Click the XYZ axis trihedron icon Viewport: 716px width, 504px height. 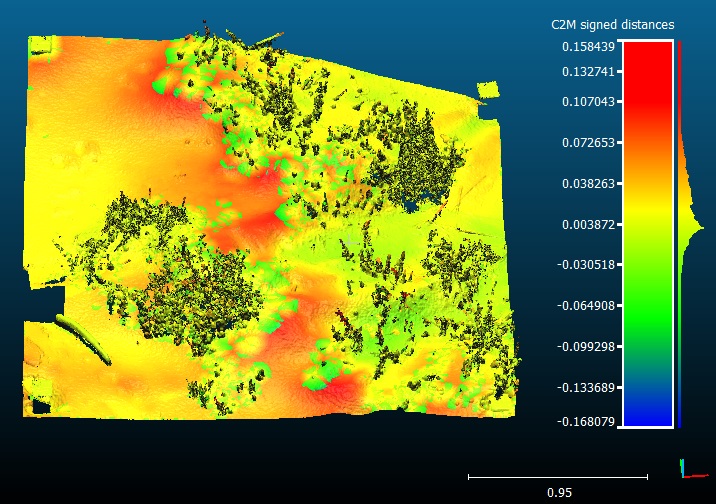[685, 468]
